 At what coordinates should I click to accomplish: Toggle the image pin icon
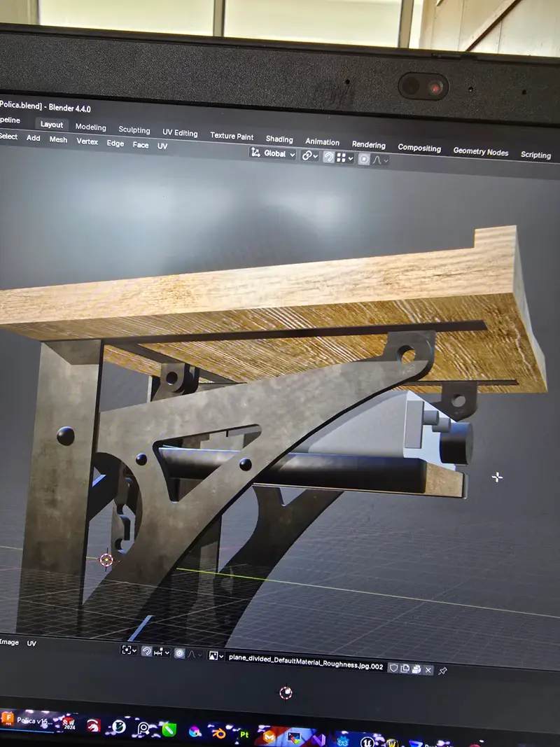tap(443, 671)
